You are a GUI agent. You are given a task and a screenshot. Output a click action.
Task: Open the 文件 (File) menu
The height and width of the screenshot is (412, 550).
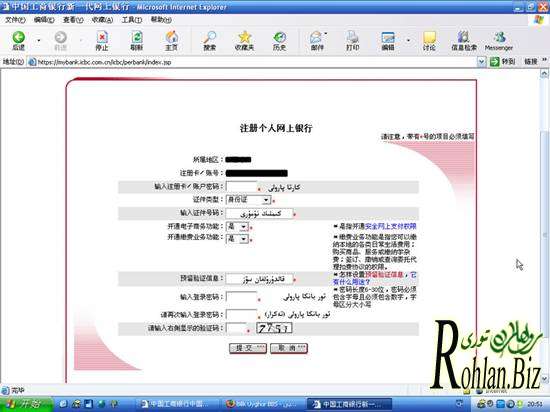click(15, 20)
